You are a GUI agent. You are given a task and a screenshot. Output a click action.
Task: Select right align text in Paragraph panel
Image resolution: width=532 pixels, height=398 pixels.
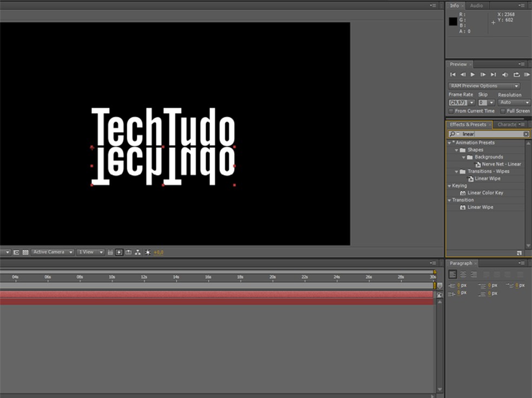[x=474, y=275]
